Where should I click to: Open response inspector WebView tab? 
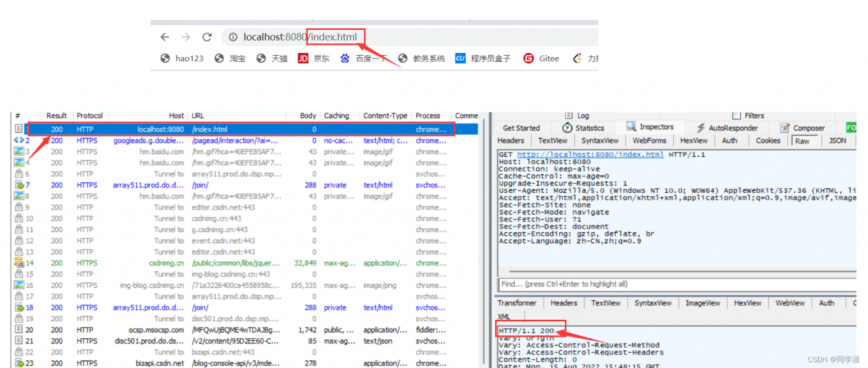(x=790, y=303)
